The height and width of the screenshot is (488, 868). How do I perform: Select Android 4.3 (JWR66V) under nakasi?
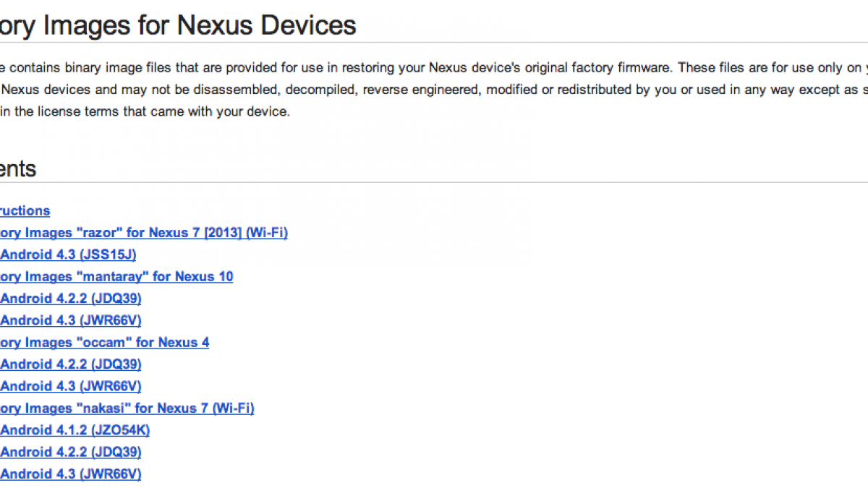(x=71, y=474)
